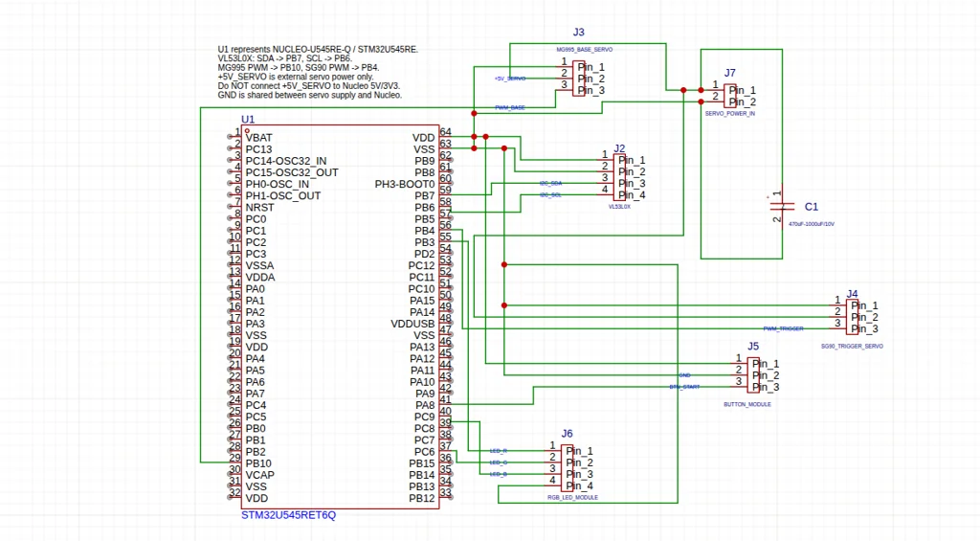Click the RGB_LED_MODULE label
Viewport: 980px width, 541px height.
click(572, 498)
